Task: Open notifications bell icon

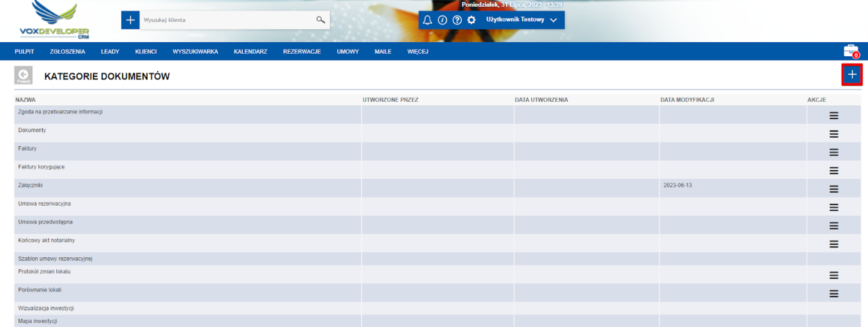Action: pos(428,20)
